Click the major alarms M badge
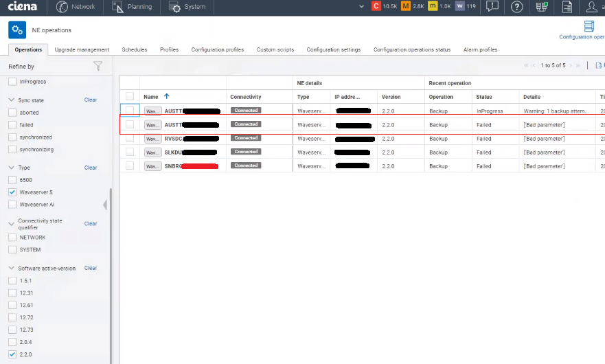The height and width of the screenshot is (364, 605). 405,7
